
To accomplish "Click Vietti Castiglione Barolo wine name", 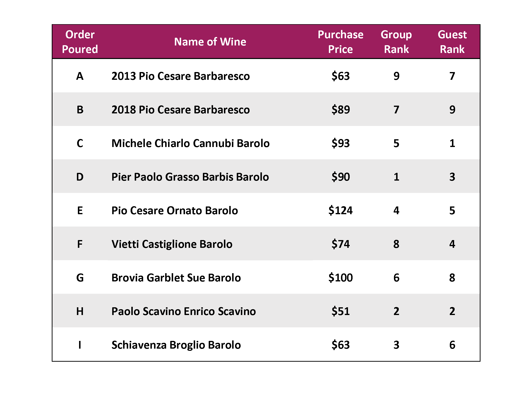I will 172,244.
